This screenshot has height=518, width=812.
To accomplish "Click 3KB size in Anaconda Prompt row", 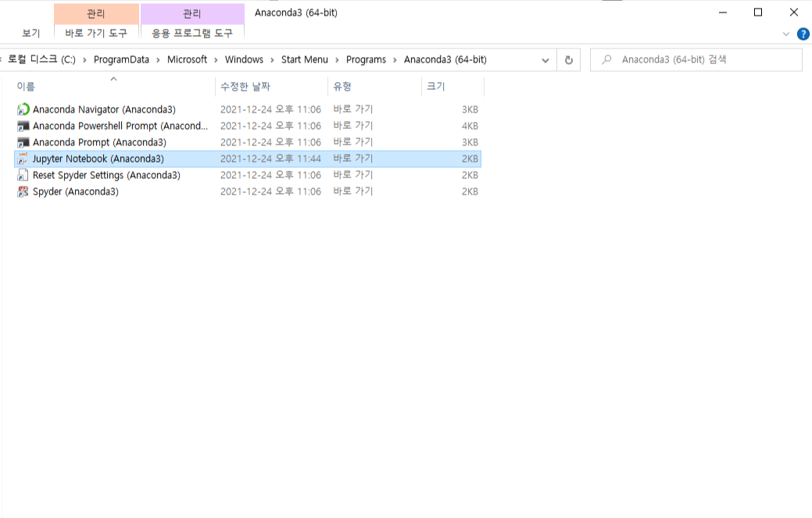I will (470, 142).
